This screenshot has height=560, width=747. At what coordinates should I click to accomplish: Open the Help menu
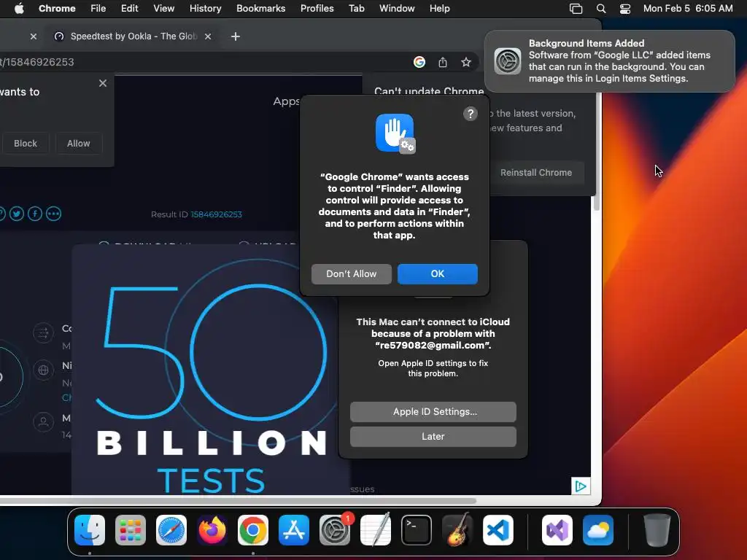click(439, 9)
